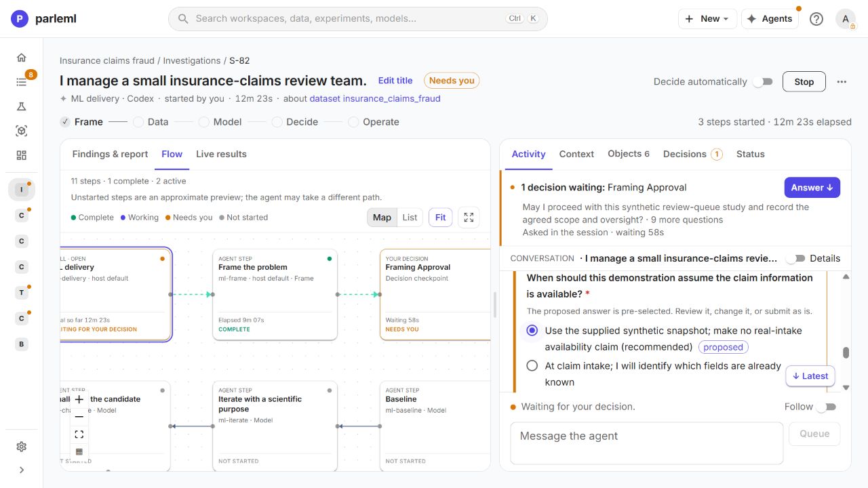
Task: Open the experiments flask icon in sidebar
Action: tap(21, 106)
